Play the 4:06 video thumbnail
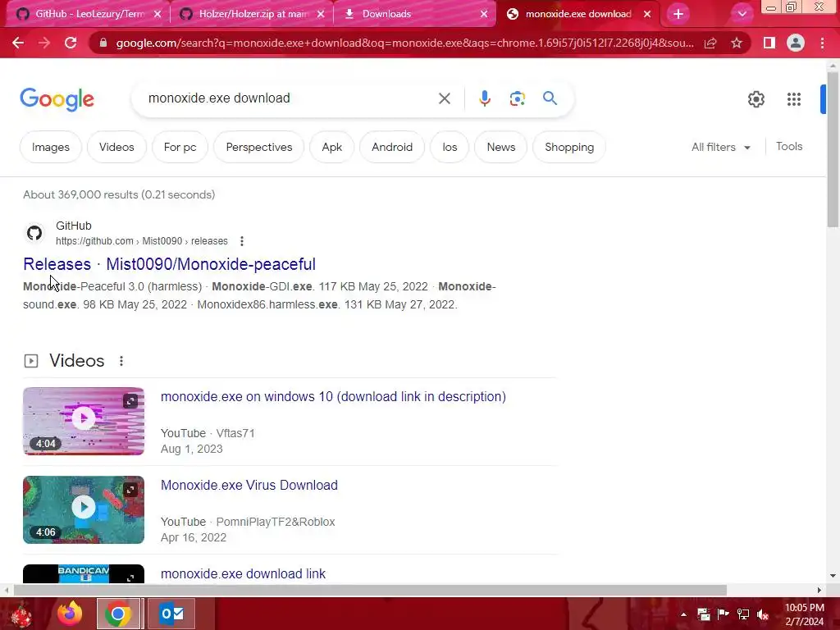This screenshot has height=630, width=840. coord(84,509)
